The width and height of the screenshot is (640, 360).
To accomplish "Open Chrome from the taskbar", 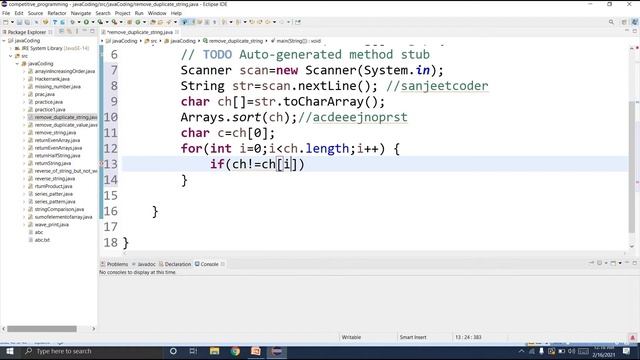I will click(236, 351).
